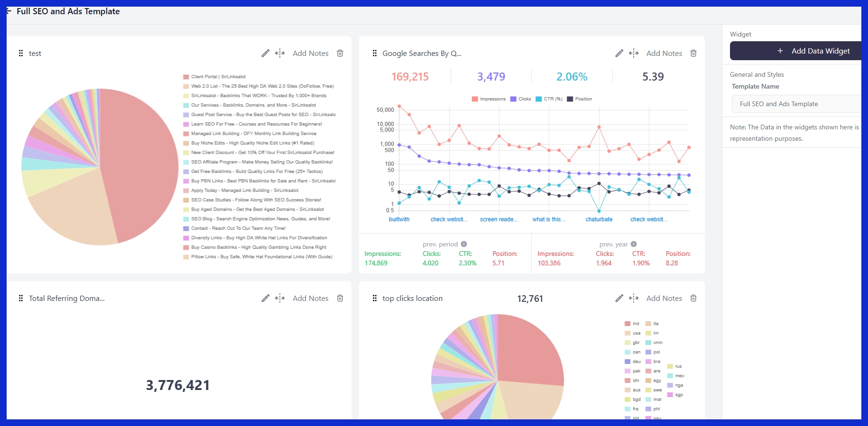Delete the Total Referring Domains widget

340,299
